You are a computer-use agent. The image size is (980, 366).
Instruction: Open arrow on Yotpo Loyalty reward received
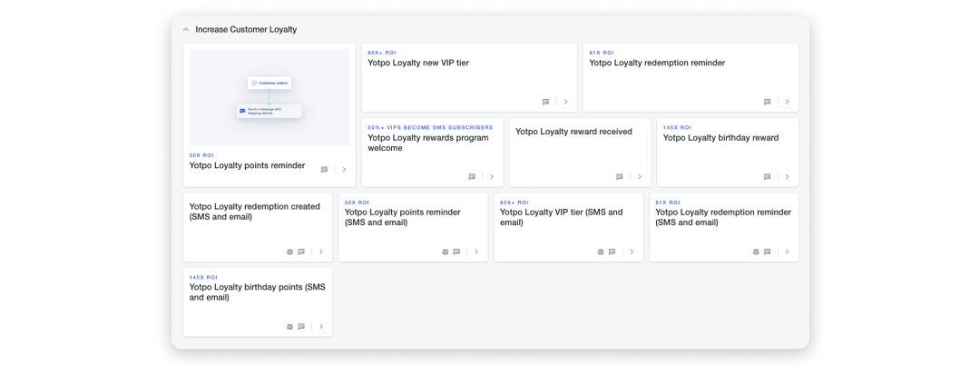point(640,176)
